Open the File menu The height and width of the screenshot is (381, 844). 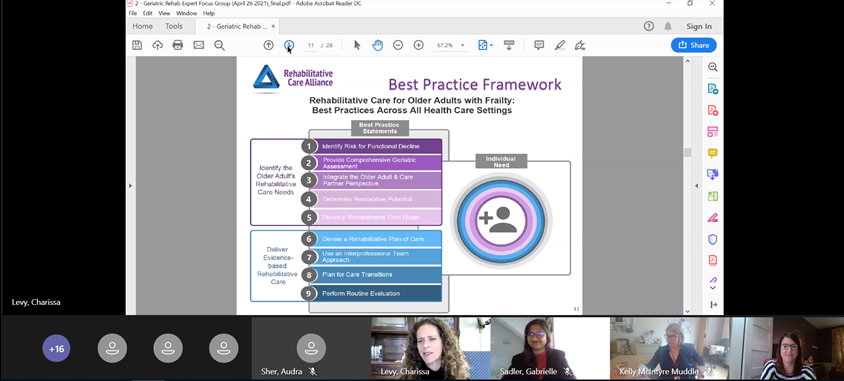coord(132,13)
